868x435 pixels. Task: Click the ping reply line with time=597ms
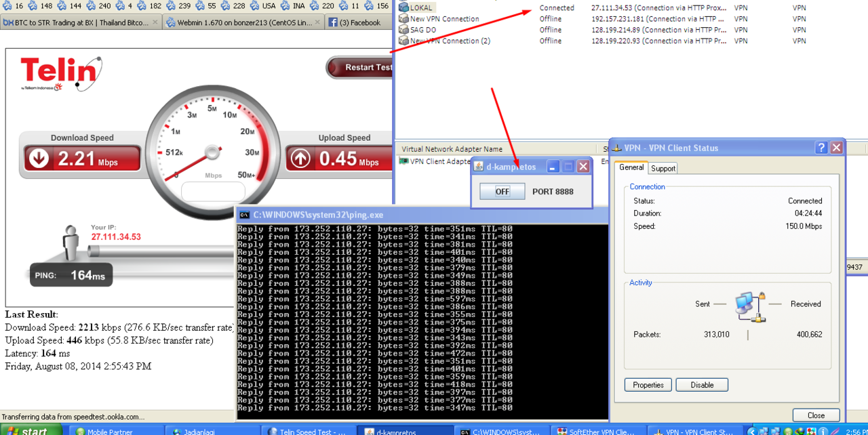(375, 299)
